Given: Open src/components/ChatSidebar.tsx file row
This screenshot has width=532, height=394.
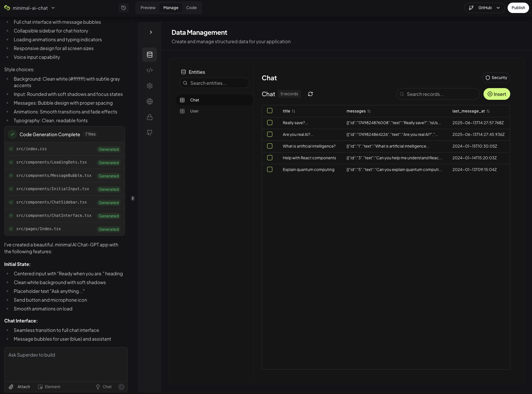Looking at the screenshot, I should point(64,202).
